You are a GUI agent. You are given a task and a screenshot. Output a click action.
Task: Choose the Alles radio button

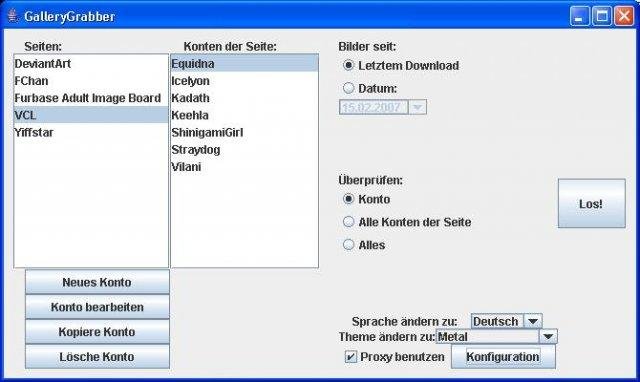tap(348, 245)
